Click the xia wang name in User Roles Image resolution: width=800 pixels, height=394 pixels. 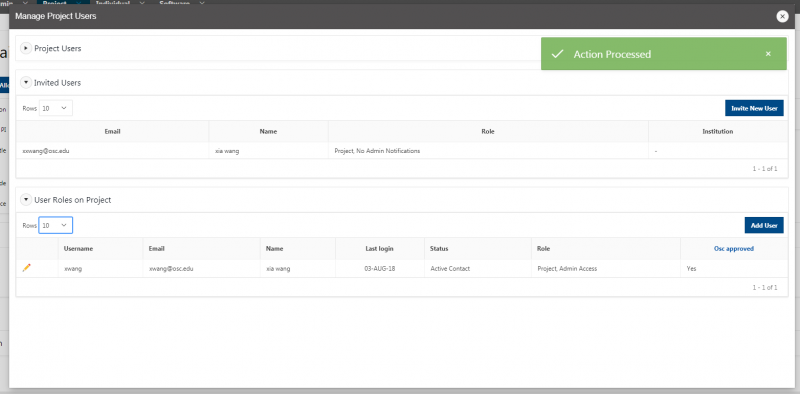click(278, 268)
